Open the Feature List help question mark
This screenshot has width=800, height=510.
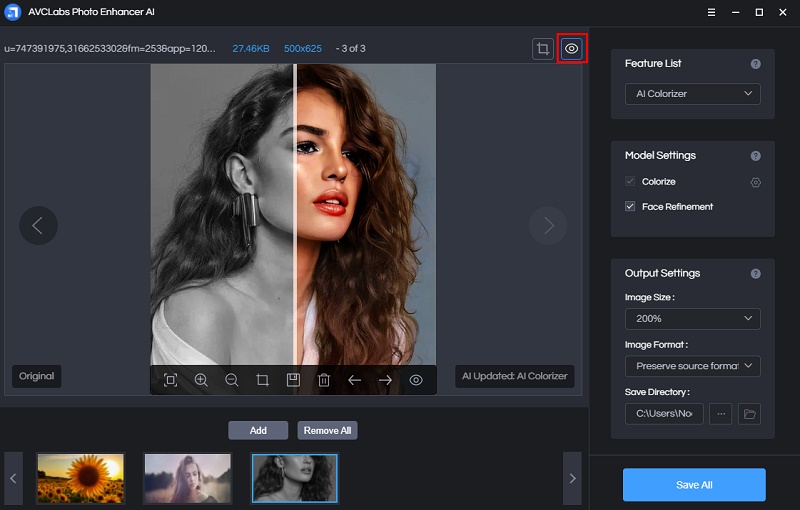tap(756, 64)
